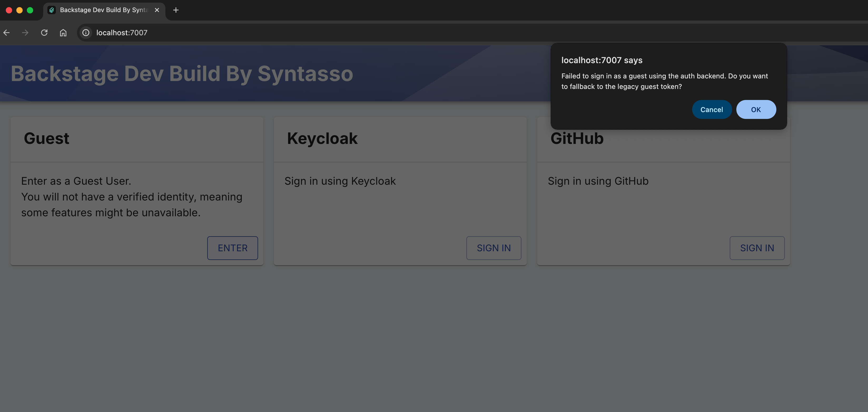This screenshot has width=868, height=412.
Task: Cancel the guest sign-in fallback dialog
Action: click(711, 109)
